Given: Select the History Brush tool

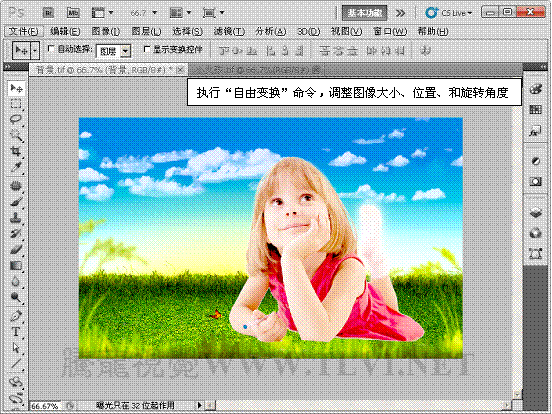Looking at the screenshot, I should coord(16,233).
